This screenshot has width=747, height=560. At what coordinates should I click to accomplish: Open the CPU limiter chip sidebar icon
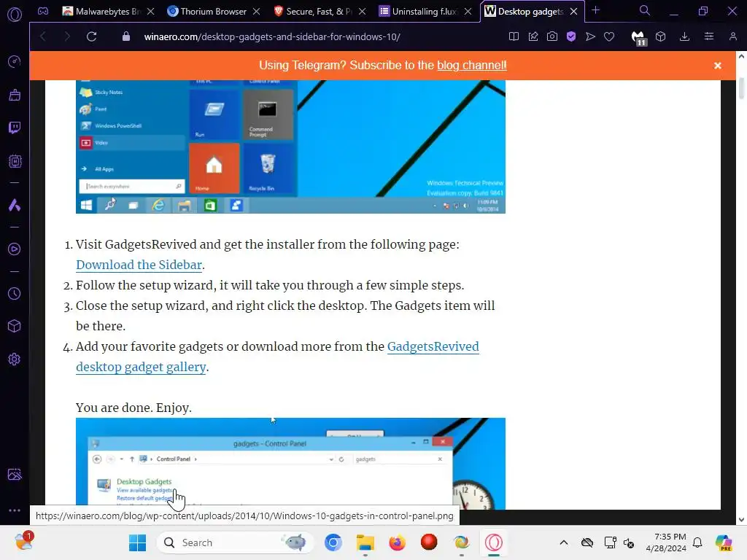[15, 161]
